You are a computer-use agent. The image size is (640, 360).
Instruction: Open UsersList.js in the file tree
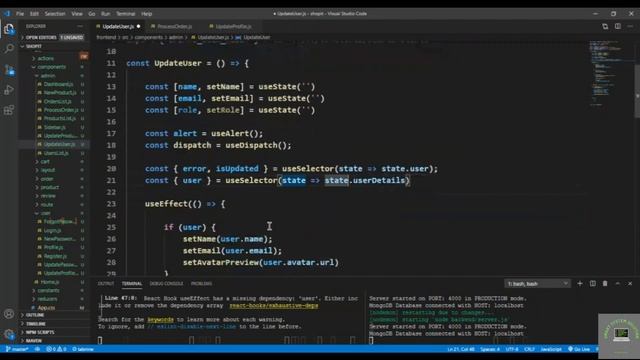(x=56, y=153)
